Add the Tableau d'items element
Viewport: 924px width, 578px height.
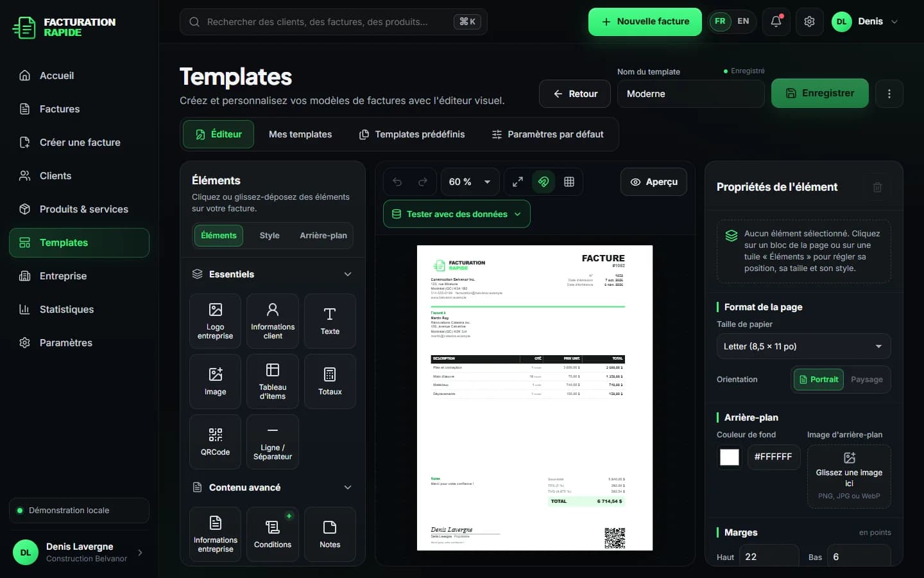point(273,381)
